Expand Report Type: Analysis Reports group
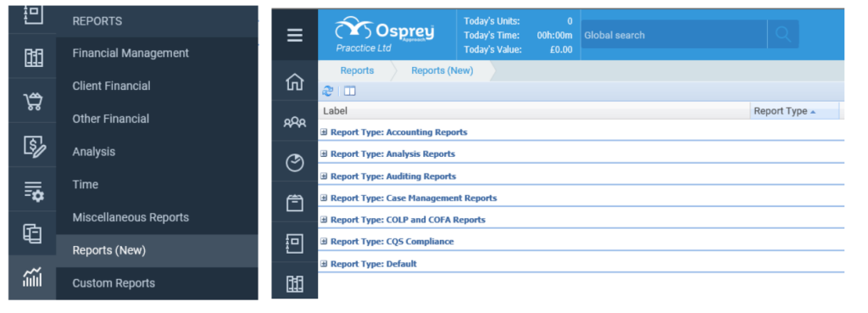 [x=324, y=154]
